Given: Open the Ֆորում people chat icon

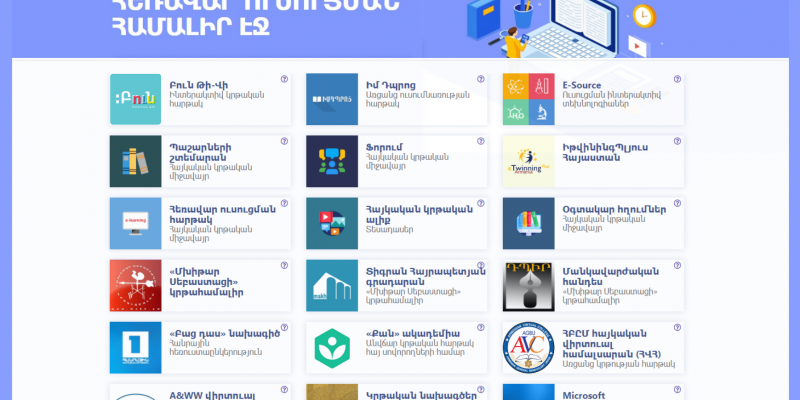Looking at the screenshot, I should coord(332,161).
